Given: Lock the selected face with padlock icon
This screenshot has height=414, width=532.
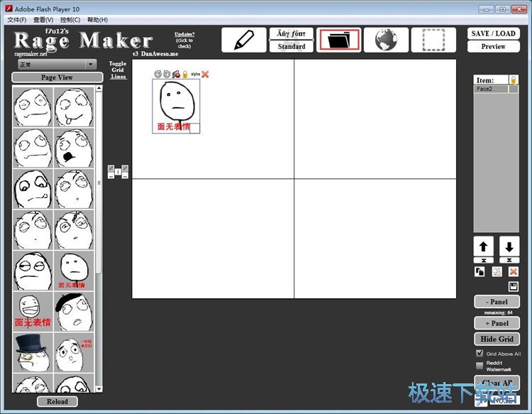Looking at the screenshot, I should (185, 74).
